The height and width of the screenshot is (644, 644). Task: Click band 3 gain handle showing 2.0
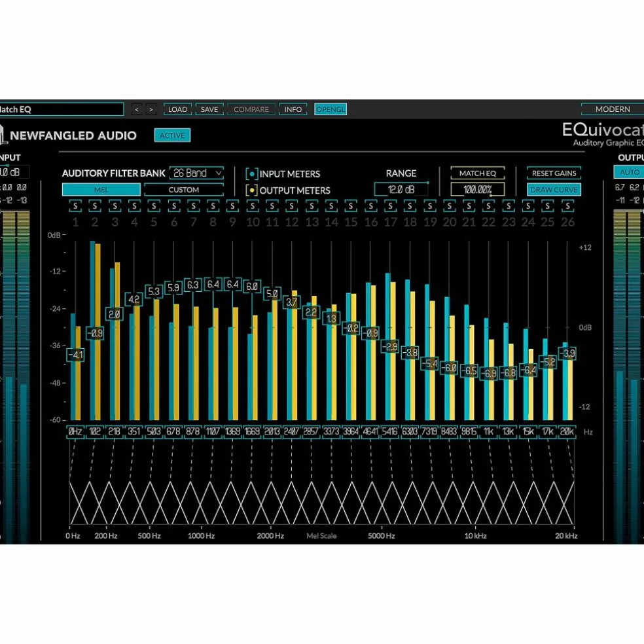(114, 314)
